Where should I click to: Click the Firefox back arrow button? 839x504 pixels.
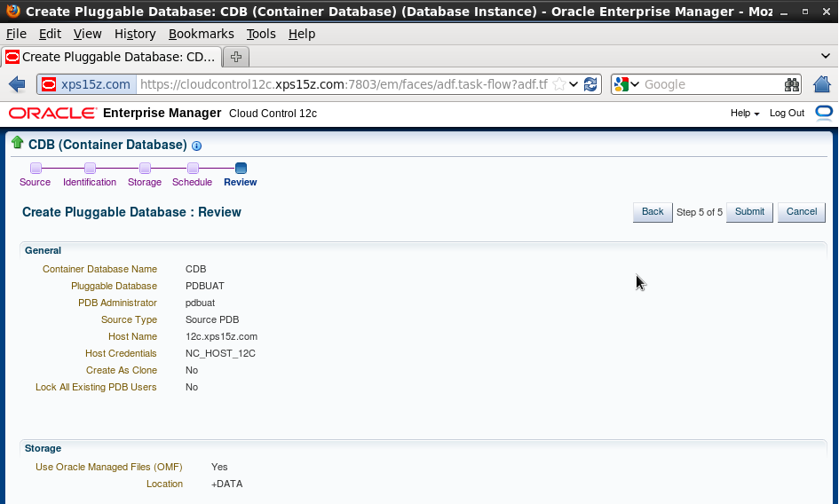17,84
